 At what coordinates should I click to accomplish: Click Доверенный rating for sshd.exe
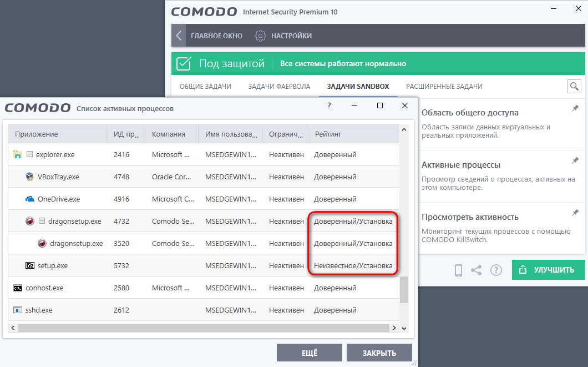(x=335, y=310)
